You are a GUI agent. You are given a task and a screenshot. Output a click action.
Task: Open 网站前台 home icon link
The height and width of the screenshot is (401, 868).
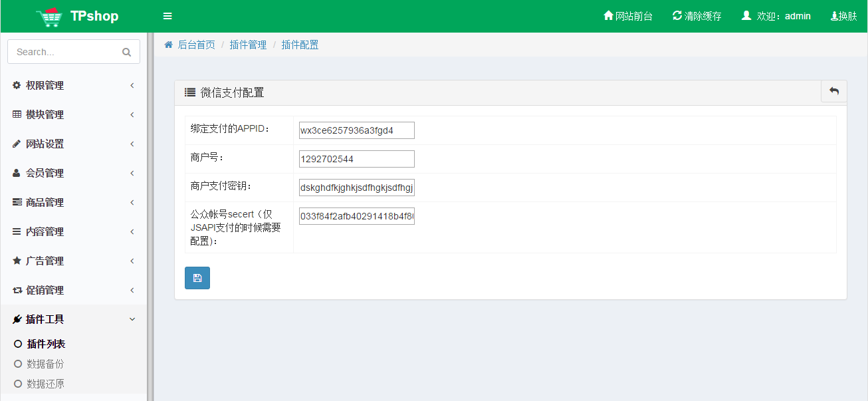click(608, 16)
